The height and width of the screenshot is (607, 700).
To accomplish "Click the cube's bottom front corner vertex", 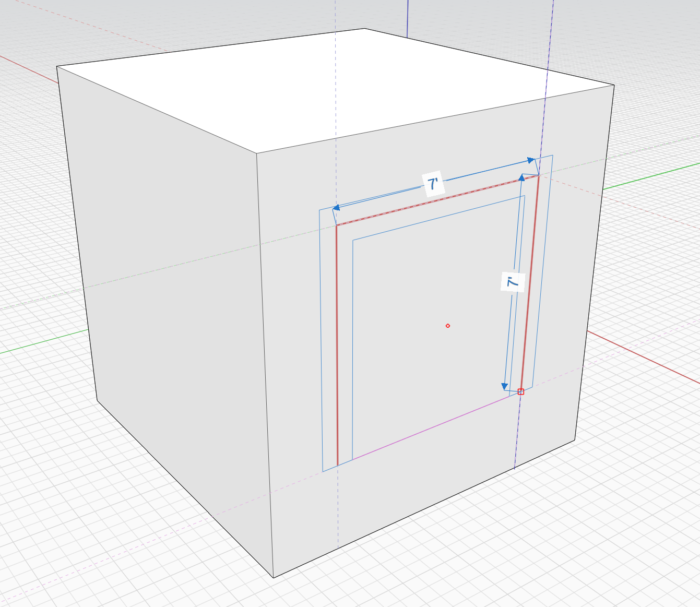I will 274,578.
